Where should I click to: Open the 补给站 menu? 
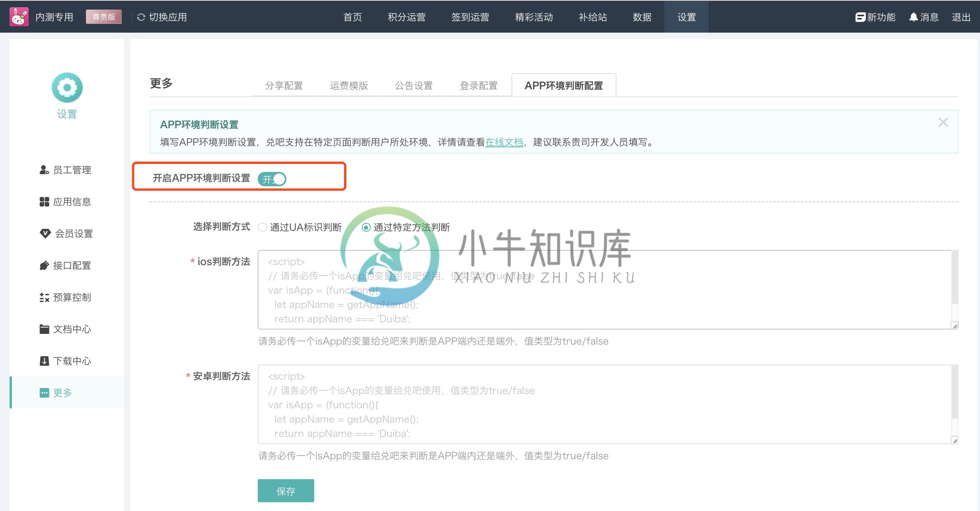click(x=593, y=17)
